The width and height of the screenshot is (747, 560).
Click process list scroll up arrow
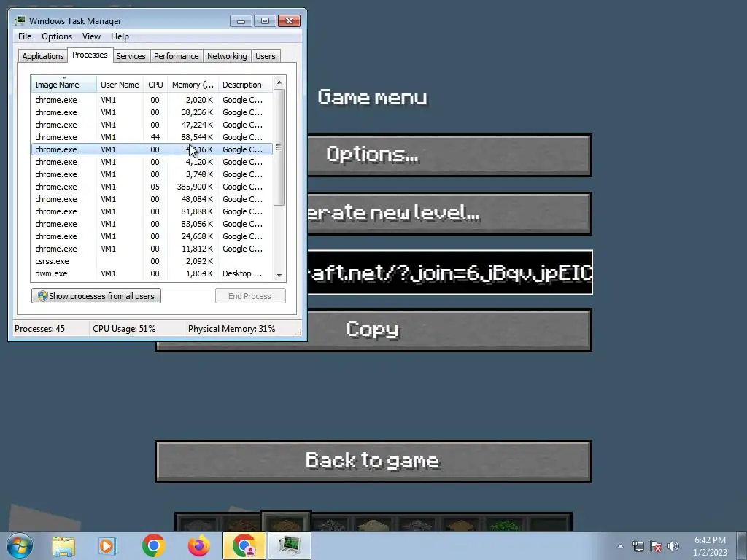279,82
